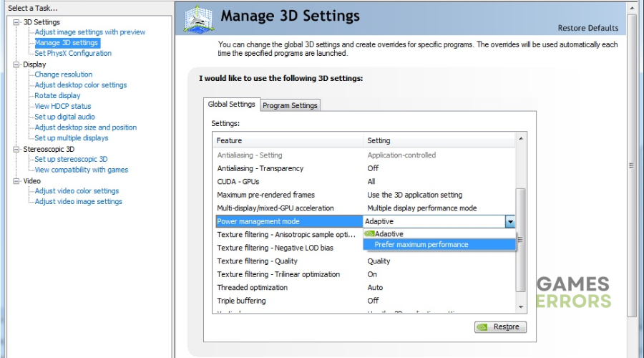The height and width of the screenshot is (358, 644).
Task: Open Adjust video color settings
Action: coord(77,190)
